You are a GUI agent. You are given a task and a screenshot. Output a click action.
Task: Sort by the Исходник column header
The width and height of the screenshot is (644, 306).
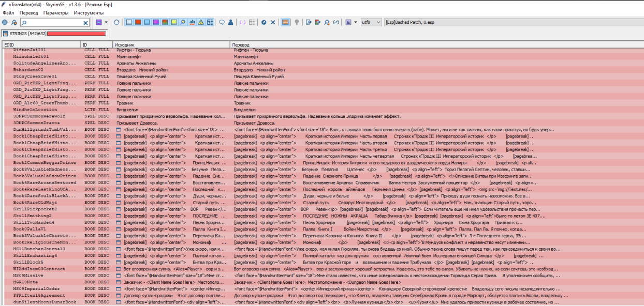click(171, 45)
